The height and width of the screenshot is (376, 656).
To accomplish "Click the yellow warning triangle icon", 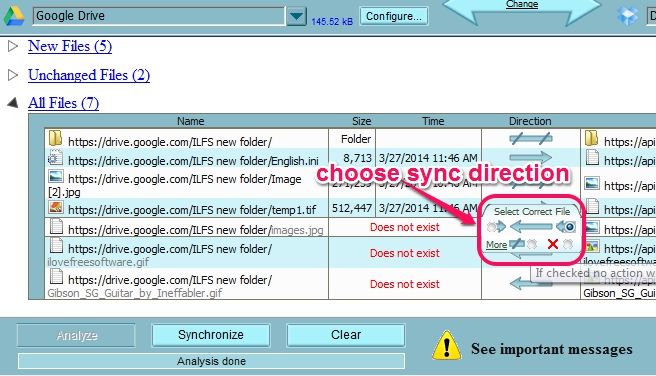I will pyautogui.click(x=447, y=345).
